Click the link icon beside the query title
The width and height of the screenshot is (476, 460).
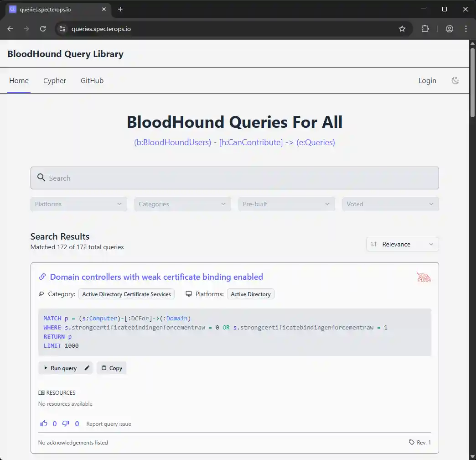click(x=42, y=277)
